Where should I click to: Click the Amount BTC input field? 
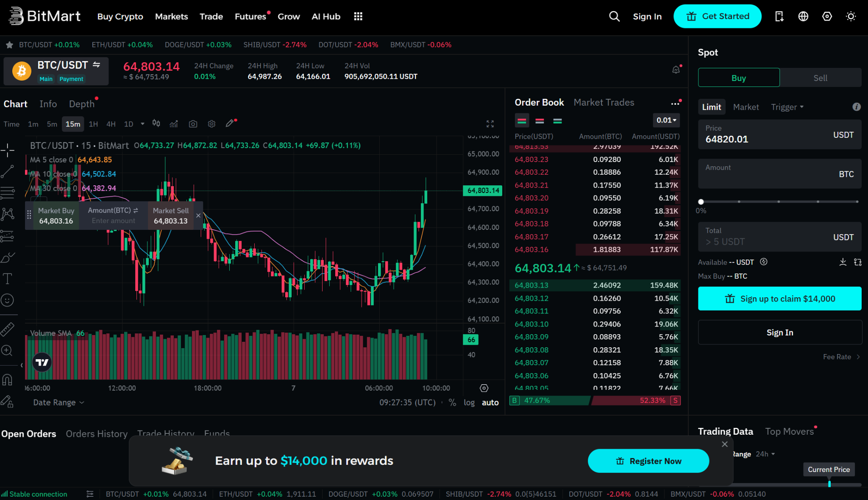pyautogui.click(x=779, y=174)
